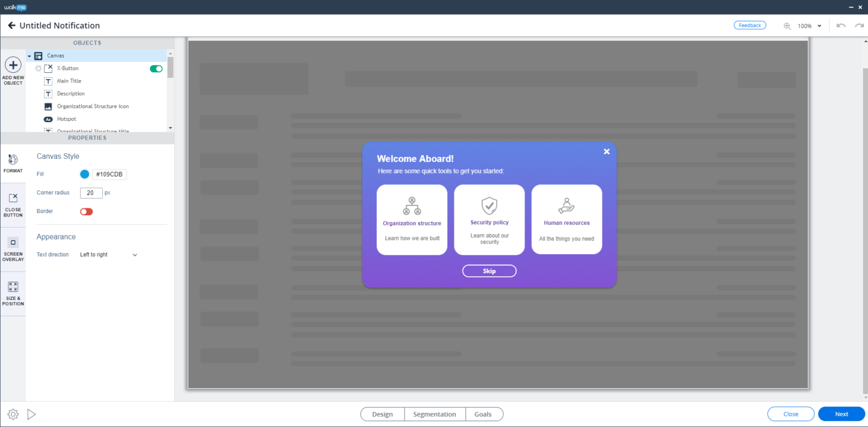Open the settings gear at bottom left
Viewport: 868px width, 427px height.
pos(12,414)
